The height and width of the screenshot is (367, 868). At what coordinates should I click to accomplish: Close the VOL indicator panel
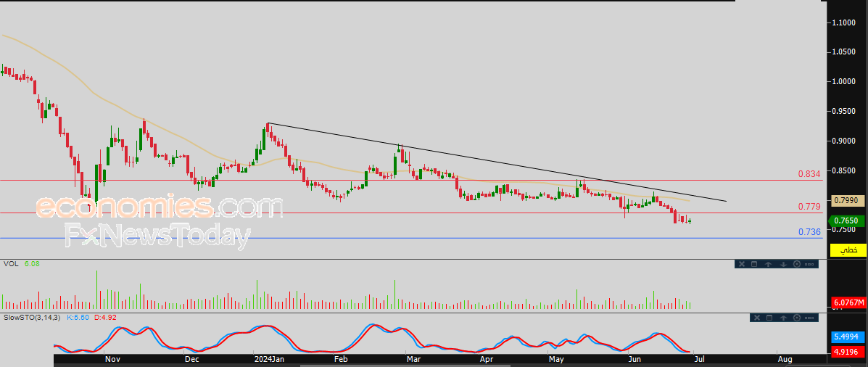742,264
